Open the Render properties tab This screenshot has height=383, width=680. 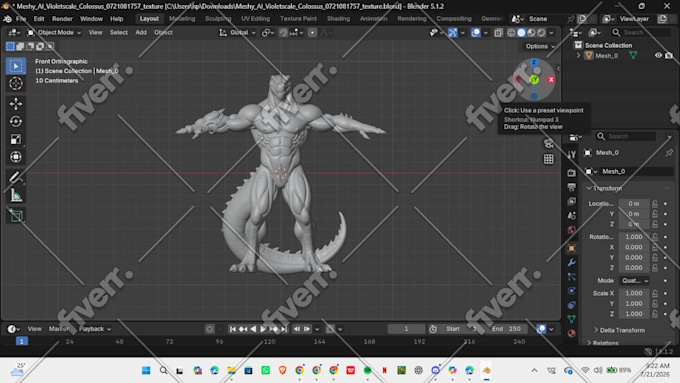572,173
